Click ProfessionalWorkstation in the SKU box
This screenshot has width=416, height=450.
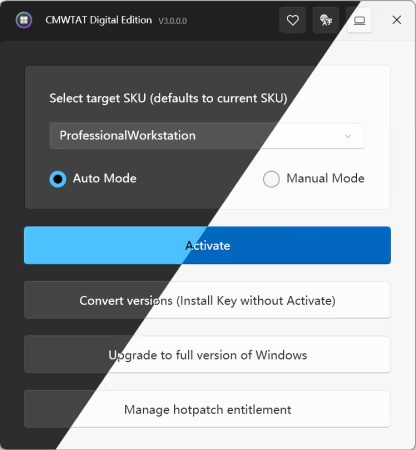tap(128, 135)
